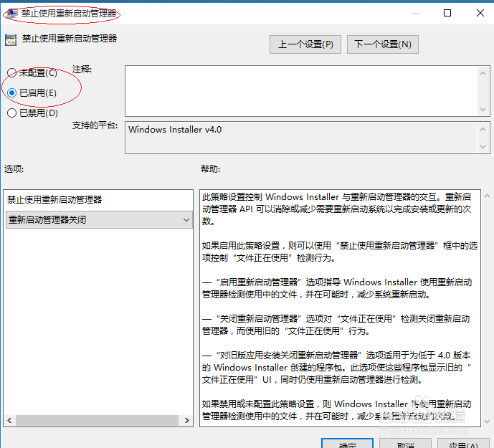Viewport: 494px width, 448px height.
Task: Click the help pane scroll up arrow
Action: (x=487, y=196)
